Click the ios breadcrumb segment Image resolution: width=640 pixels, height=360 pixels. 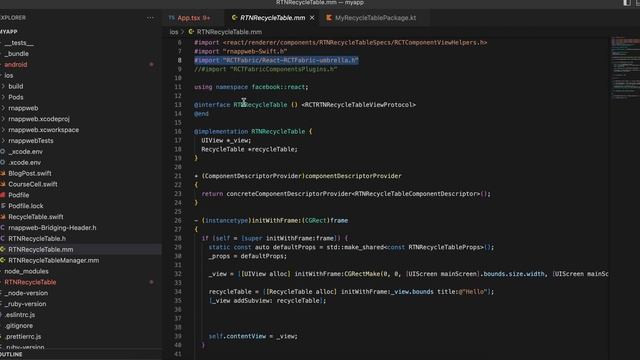coord(174,32)
